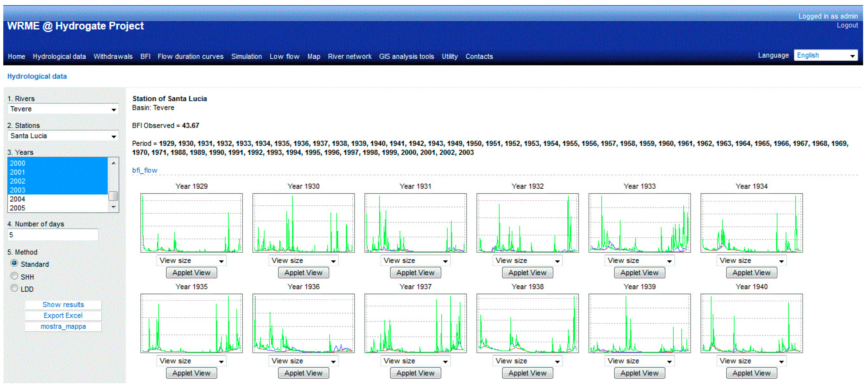Choose the LDD method radio button
Image resolution: width=868 pixels, height=387 pixels.
coord(14,288)
